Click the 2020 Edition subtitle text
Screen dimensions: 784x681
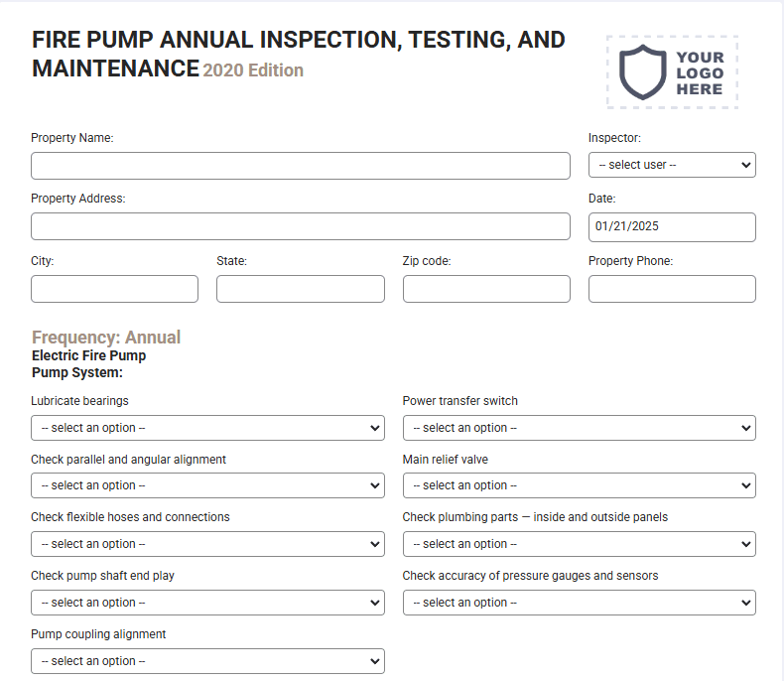point(253,70)
